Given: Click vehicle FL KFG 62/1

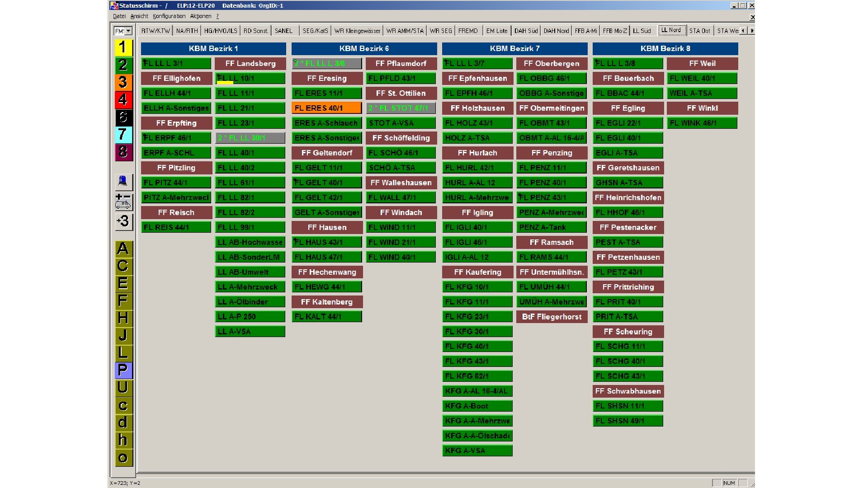Looking at the screenshot, I should point(477,376).
